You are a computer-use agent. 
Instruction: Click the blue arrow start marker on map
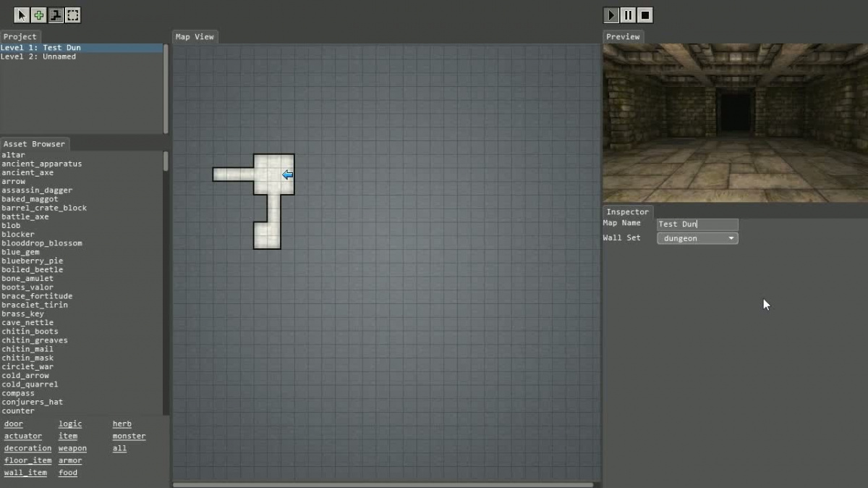287,174
